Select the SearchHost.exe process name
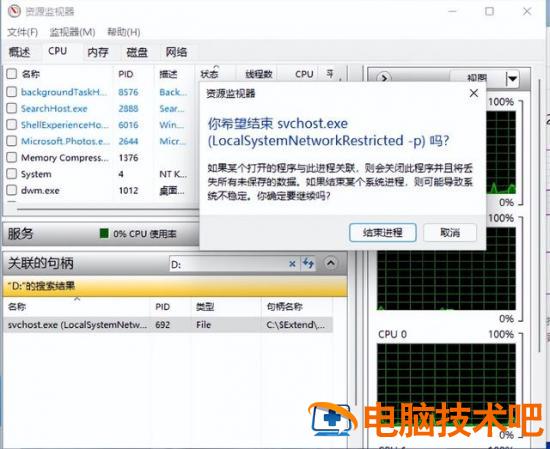The image size is (550, 449). 54,108
